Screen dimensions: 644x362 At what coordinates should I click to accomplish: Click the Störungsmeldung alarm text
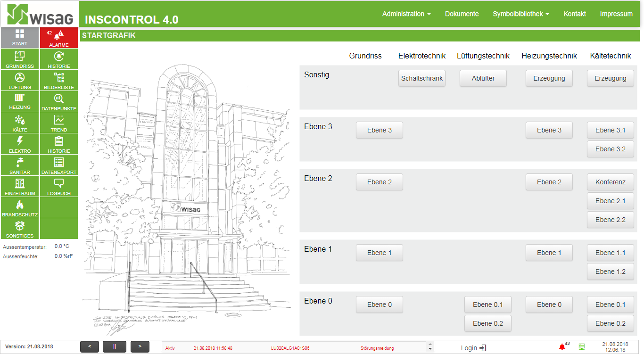[x=377, y=348]
